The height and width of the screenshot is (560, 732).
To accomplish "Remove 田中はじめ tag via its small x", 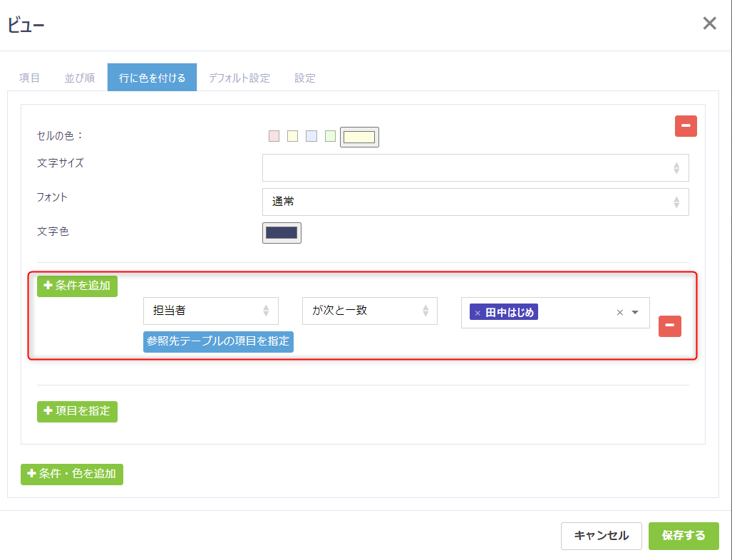I will (478, 313).
